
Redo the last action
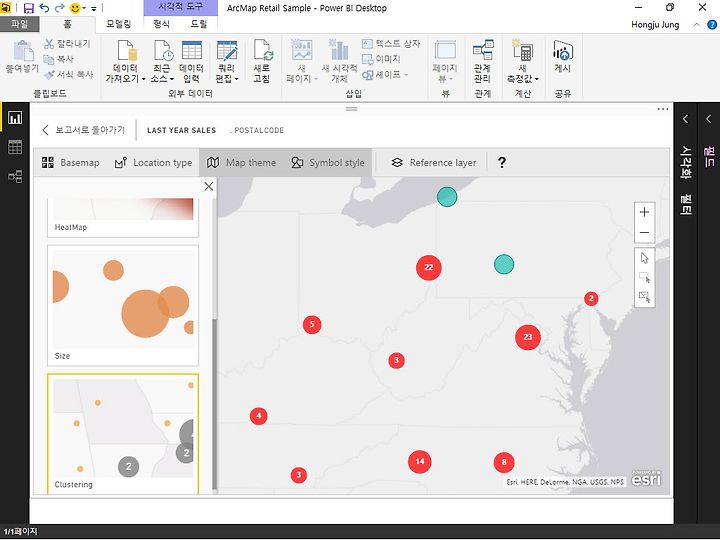click(x=60, y=8)
